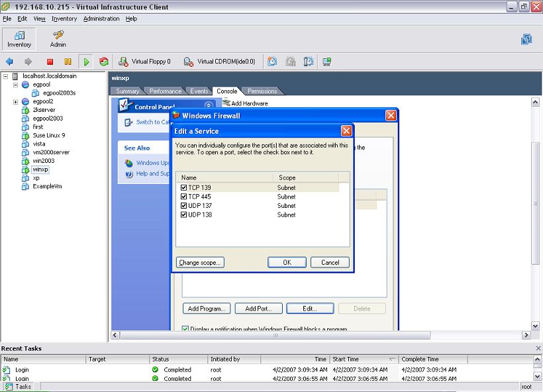Expand the egpool2 resource pool node
543x392 pixels.
coord(16,102)
